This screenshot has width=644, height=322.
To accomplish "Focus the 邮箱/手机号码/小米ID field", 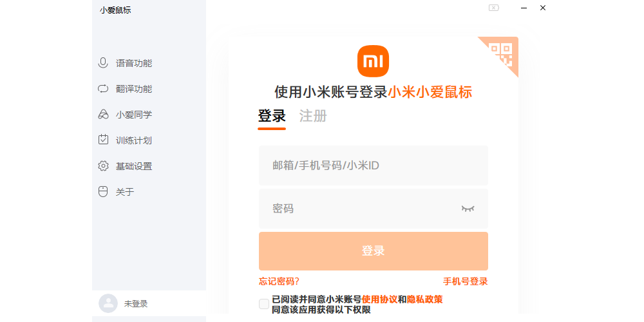I will pos(374,166).
